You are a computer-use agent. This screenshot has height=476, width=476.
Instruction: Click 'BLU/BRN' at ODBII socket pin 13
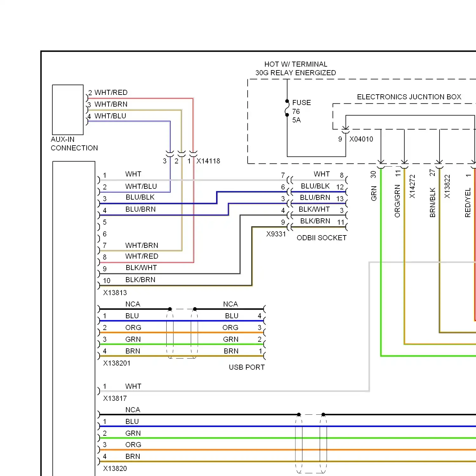coord(315,197)
